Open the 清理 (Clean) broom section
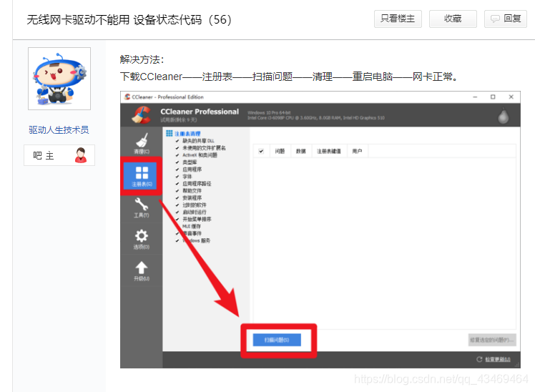The image size is (535, 392). (x=142, y=144)
